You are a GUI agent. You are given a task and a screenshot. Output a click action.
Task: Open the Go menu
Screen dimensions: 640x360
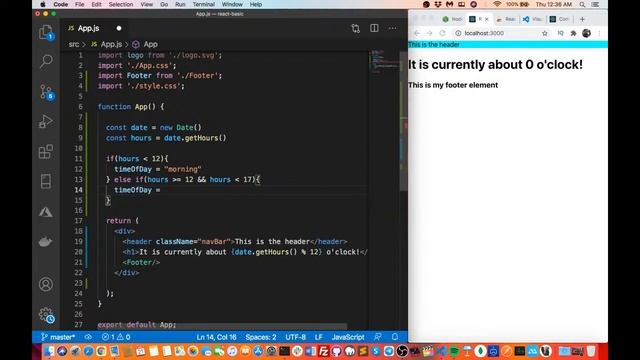(x=164, y=4)
